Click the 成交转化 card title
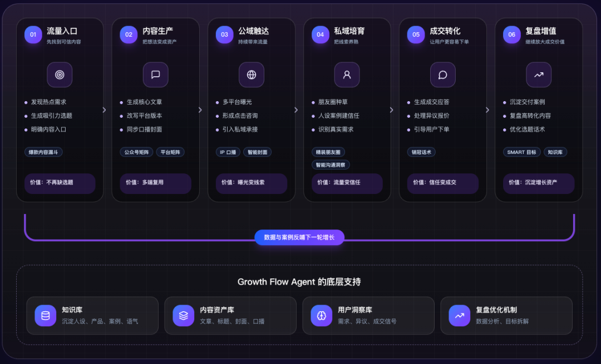Image resolution: width=601 pixels, height=364 pixels. click(x=445, y=31)
